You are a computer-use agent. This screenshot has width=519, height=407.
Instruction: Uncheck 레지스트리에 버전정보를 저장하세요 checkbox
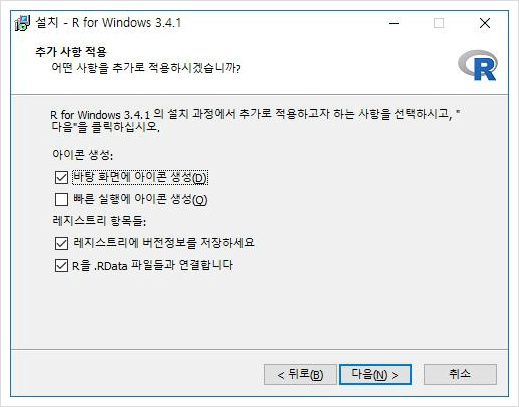[x=61, y=243]
